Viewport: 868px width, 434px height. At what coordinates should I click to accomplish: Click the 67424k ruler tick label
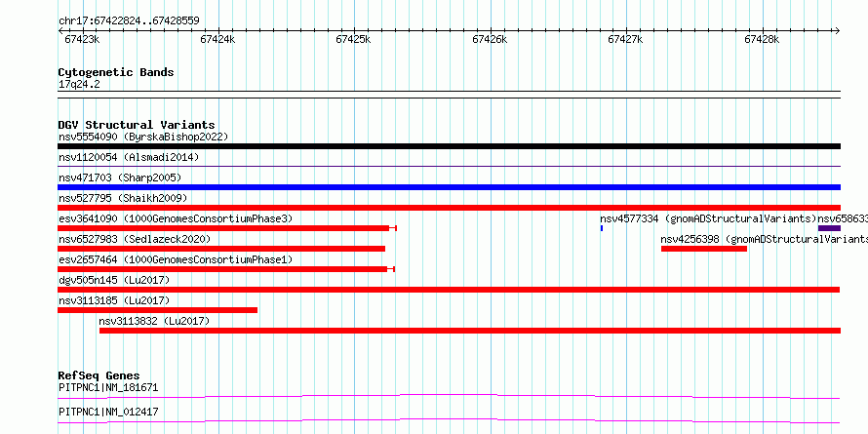pos(218,39)
